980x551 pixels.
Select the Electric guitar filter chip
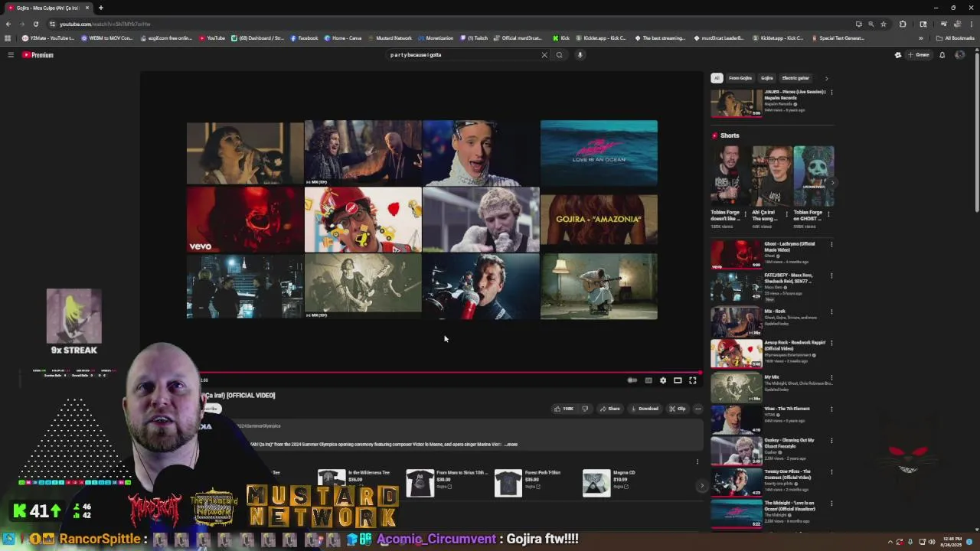point(795,78)
